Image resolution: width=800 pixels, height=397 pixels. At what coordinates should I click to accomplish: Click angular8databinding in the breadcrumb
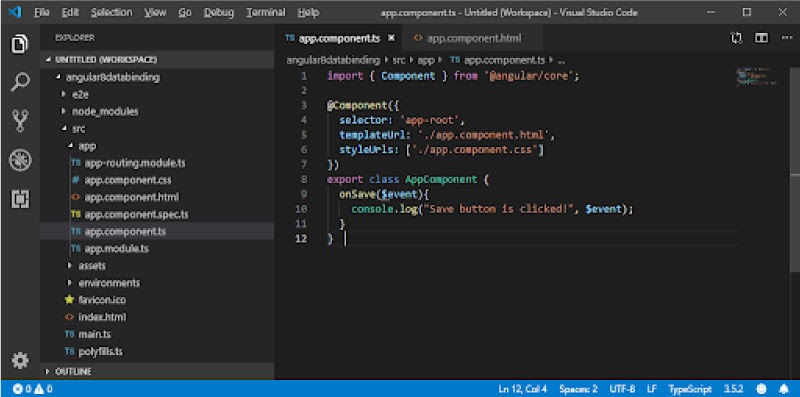pos(333,60)
